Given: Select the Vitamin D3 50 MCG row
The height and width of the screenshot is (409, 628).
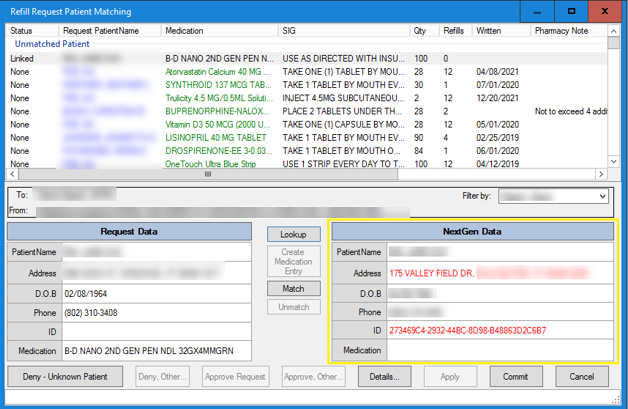Looking at the screenshot, I should [307, 125].
